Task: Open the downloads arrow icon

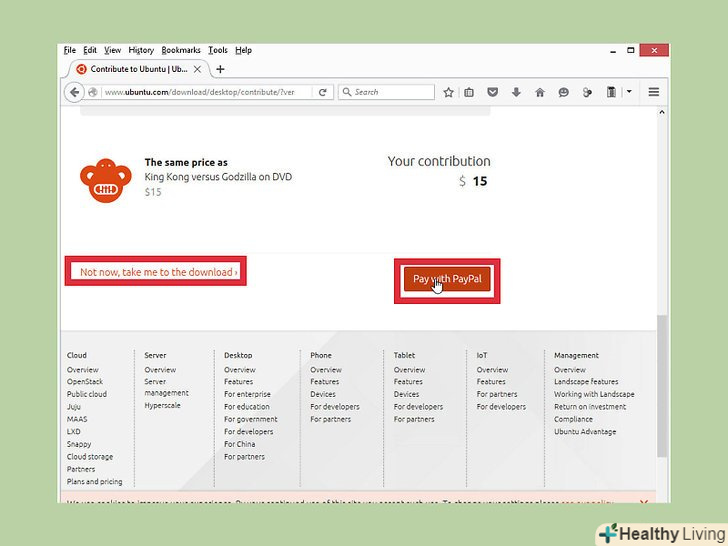Action: 516,92
